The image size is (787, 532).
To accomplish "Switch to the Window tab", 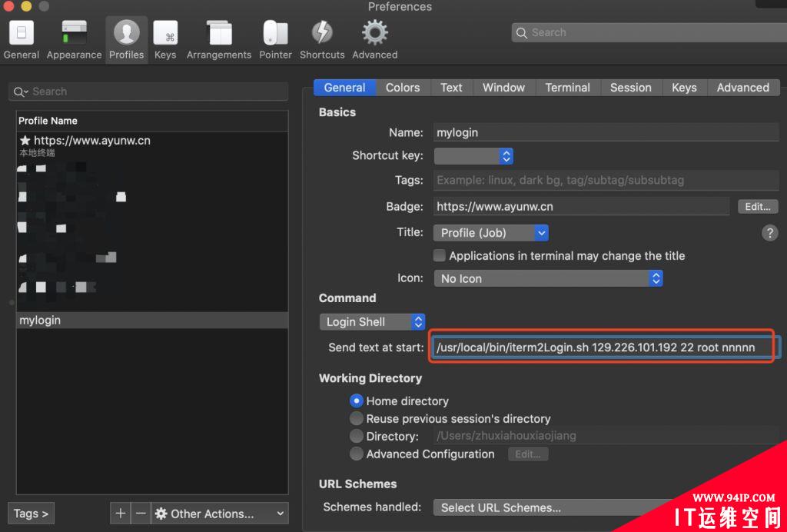I will pos(504,88).
